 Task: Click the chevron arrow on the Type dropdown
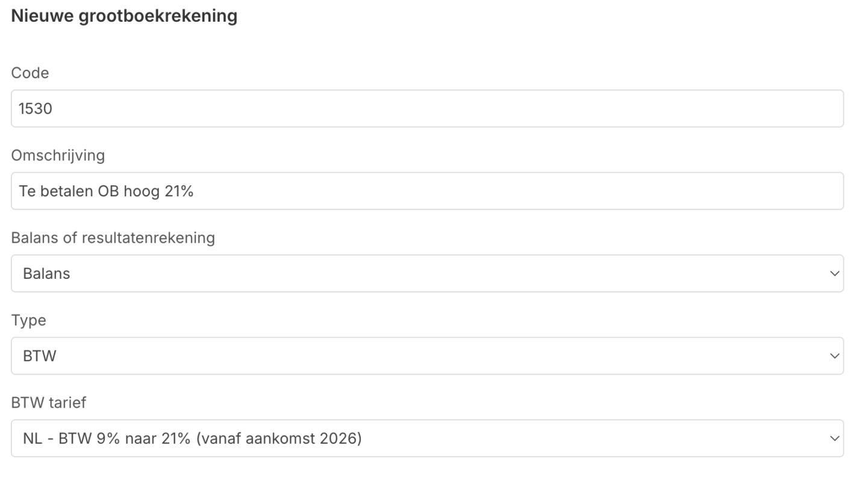tap(834, 356)
